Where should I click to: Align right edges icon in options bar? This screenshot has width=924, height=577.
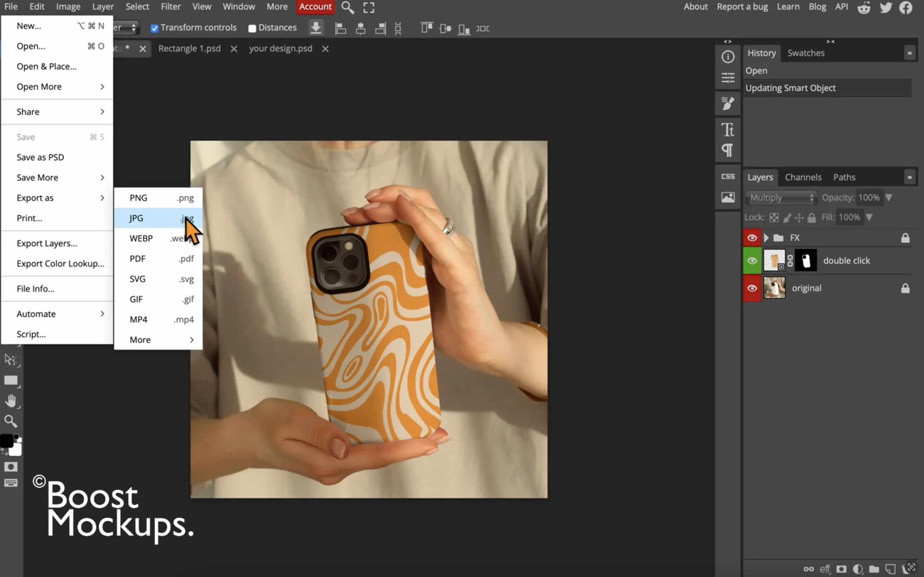[380, 28]
